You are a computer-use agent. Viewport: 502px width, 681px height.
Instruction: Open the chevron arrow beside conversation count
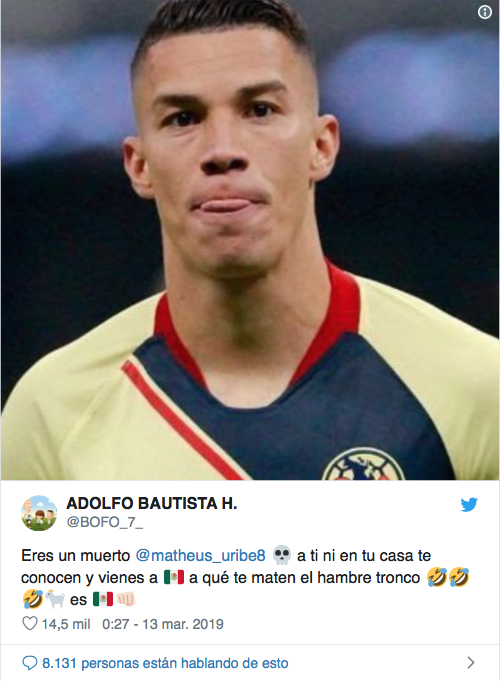471,663
